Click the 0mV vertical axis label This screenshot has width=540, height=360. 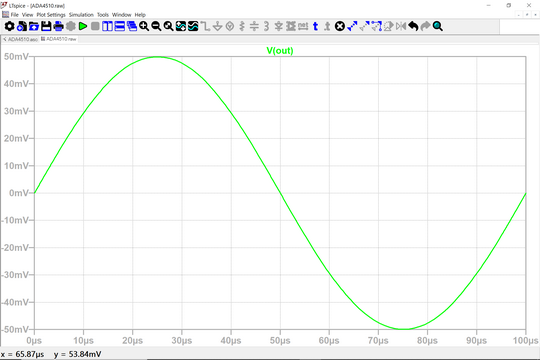click(19, 193)
